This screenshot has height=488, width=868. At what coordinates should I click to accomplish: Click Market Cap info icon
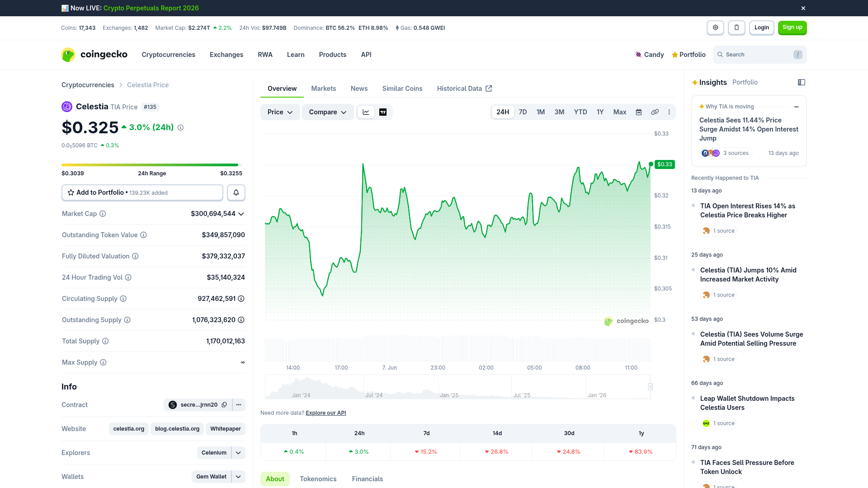point(103,214)
